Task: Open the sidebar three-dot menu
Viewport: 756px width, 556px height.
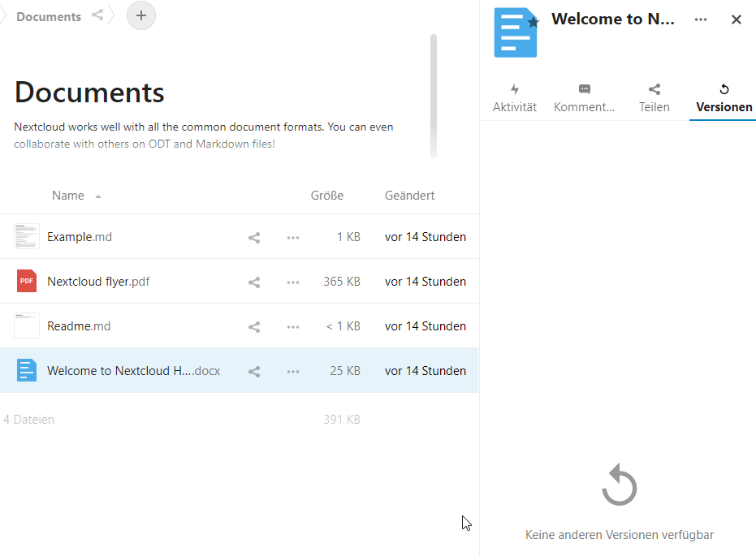Action: (x=701, y=19)
